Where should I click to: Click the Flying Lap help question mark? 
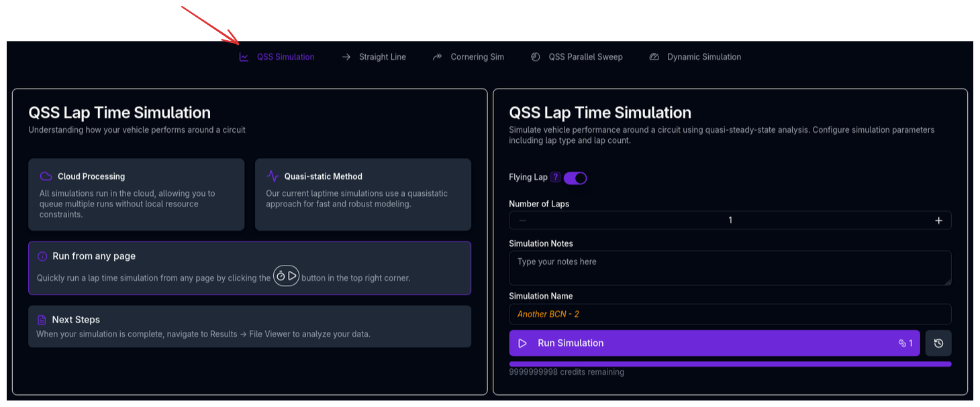click(554, 177)
